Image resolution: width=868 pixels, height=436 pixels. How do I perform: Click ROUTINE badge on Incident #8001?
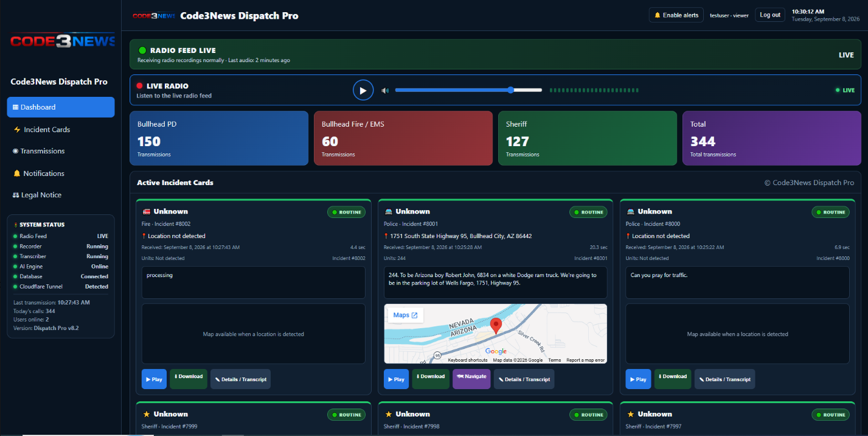coord(588,213)
